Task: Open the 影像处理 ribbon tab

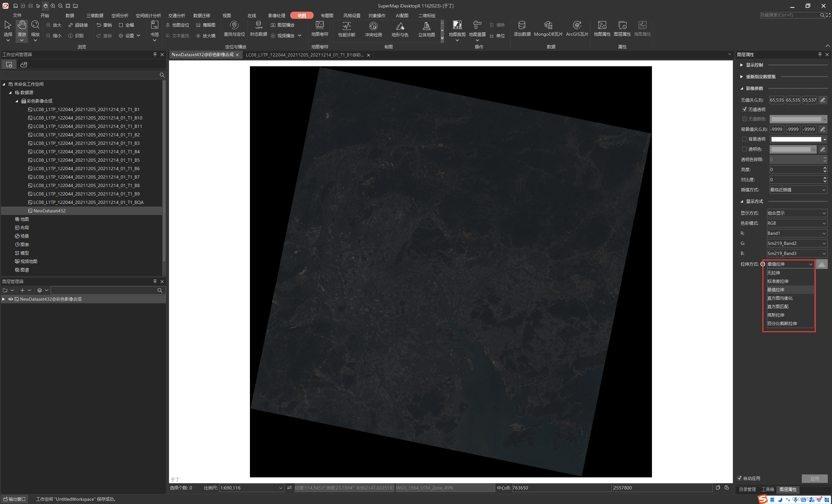Action: click(277, 16)
